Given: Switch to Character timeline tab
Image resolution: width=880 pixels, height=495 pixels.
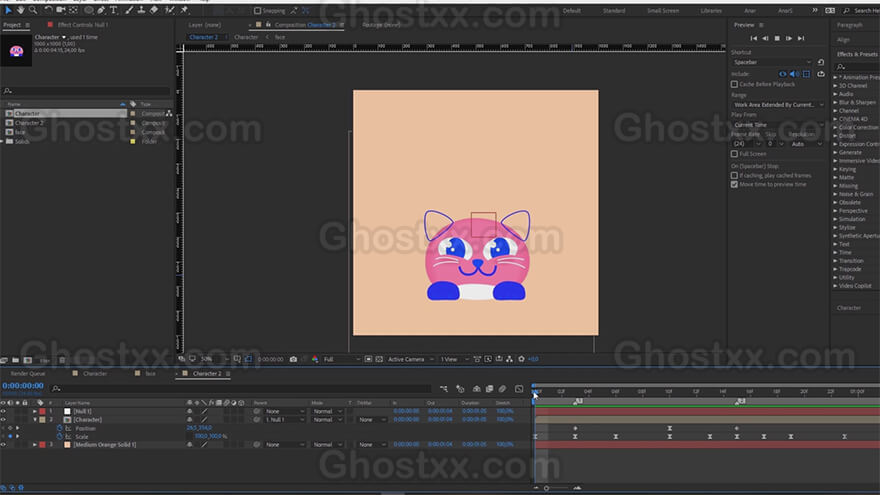Looking at the screenshot, I should pyautogui.click(x=95, y=374).
